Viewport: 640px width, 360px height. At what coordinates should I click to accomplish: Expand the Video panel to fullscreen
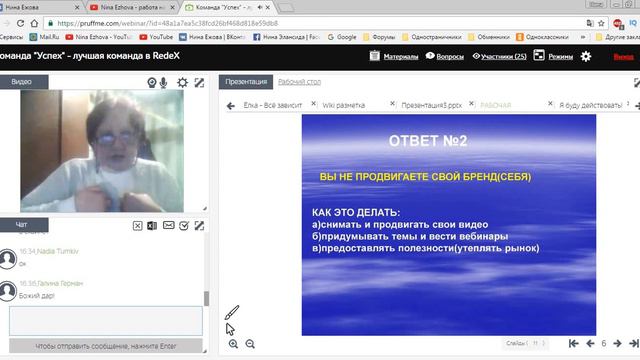pyautogui.click(x=199, y=83)
